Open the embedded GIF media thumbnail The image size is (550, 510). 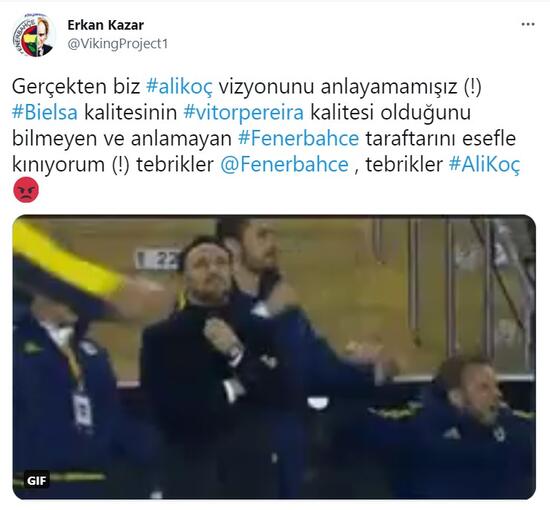click(274, 356)
